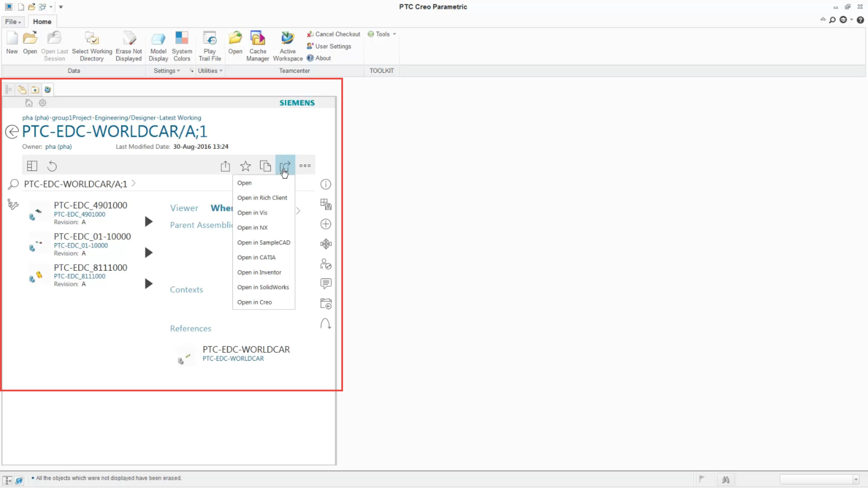Click the Active Workspace home icon

29,103
